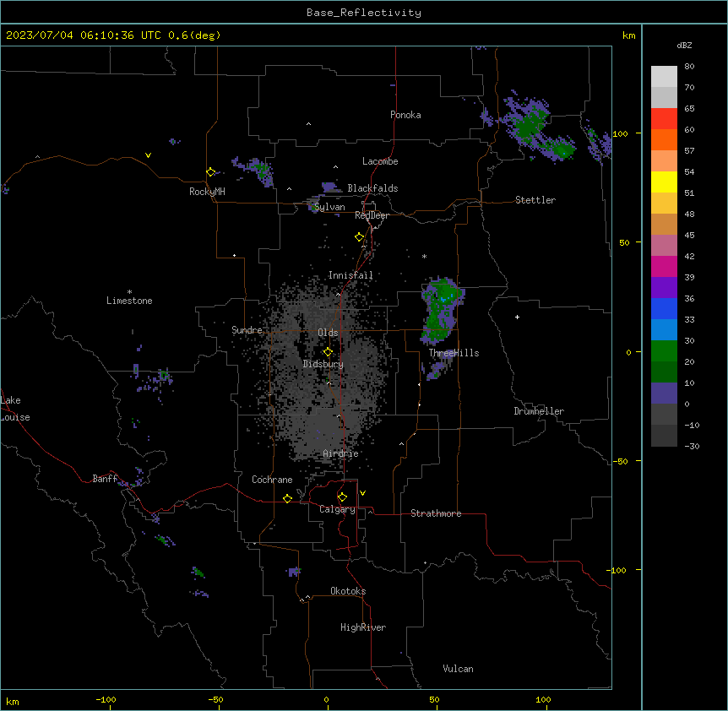This screenshot has width=728, height=711.
Task: Click the Lake Louise label
Action: point(14,409)
